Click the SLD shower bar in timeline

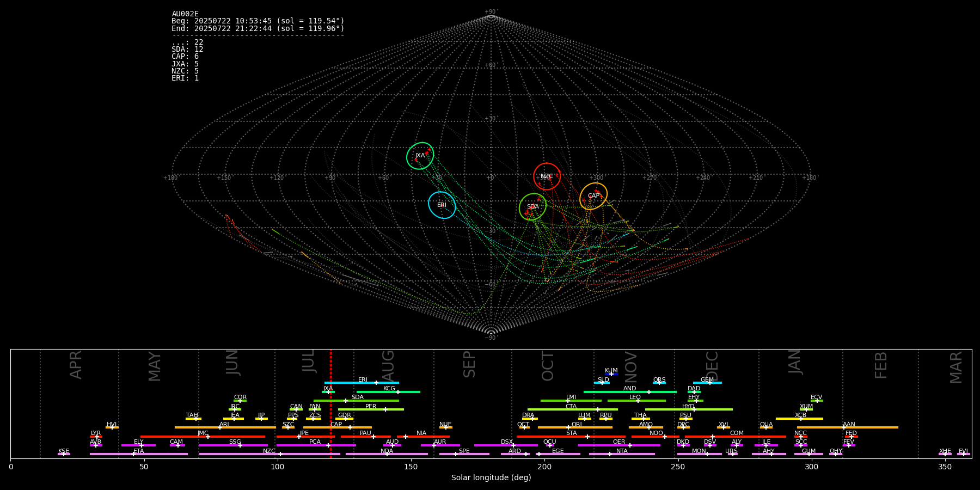tap(602, 383)
